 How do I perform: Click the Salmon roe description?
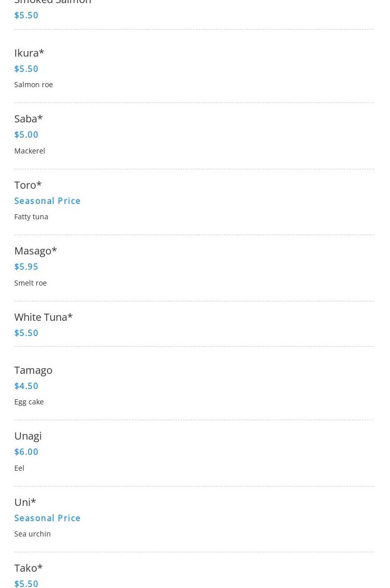point(33,85)
